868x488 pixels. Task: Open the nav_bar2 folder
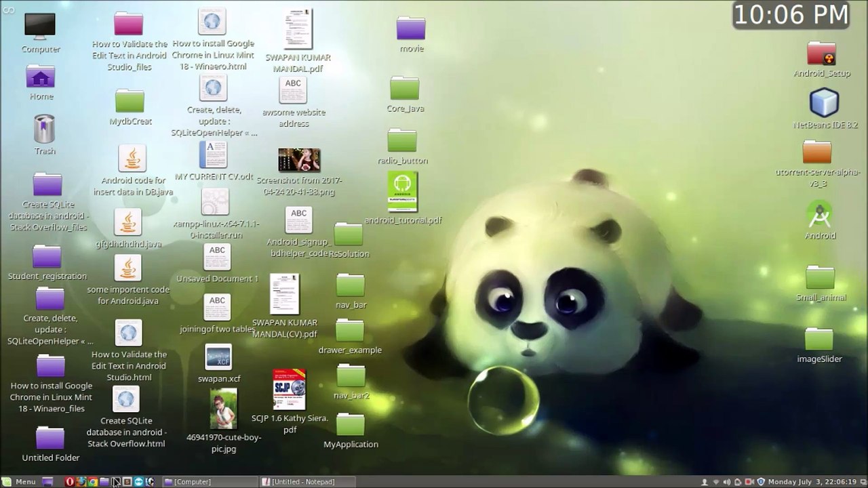(x=351, y=375)
